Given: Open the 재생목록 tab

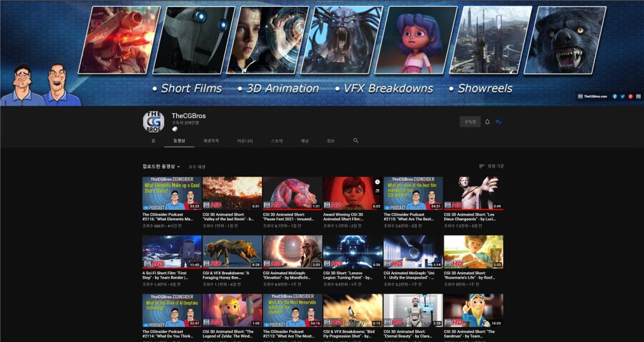Looking at the screenshot, I should coord(211,141).
